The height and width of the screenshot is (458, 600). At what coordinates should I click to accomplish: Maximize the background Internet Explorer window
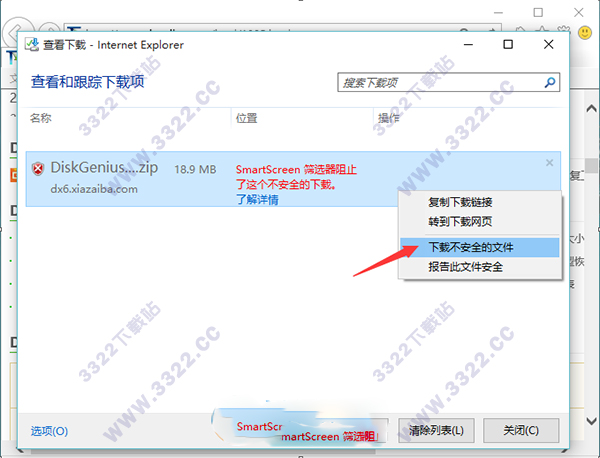(538, 12)
